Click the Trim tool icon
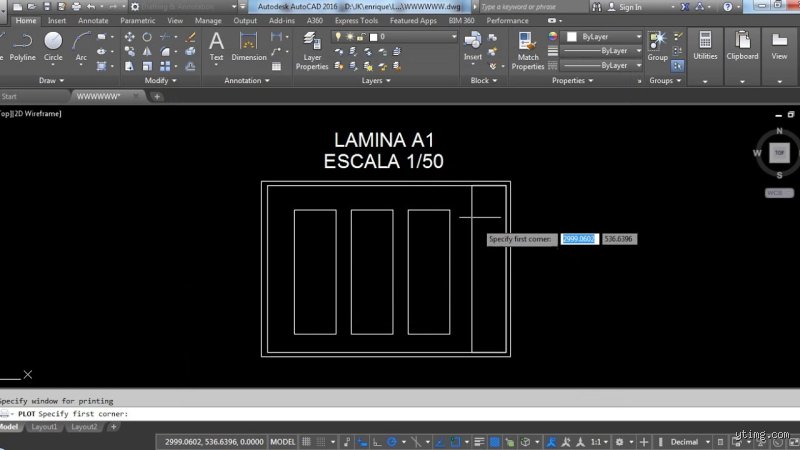Screen dimensions: 800x450 (165, 37)
